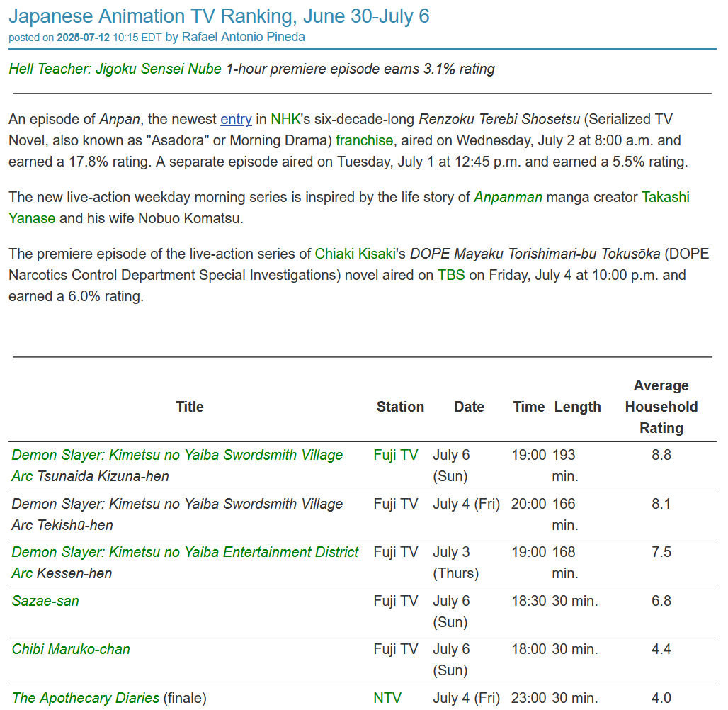
Task: Select the 7.5 rating value
Action: tap(661, 552)
